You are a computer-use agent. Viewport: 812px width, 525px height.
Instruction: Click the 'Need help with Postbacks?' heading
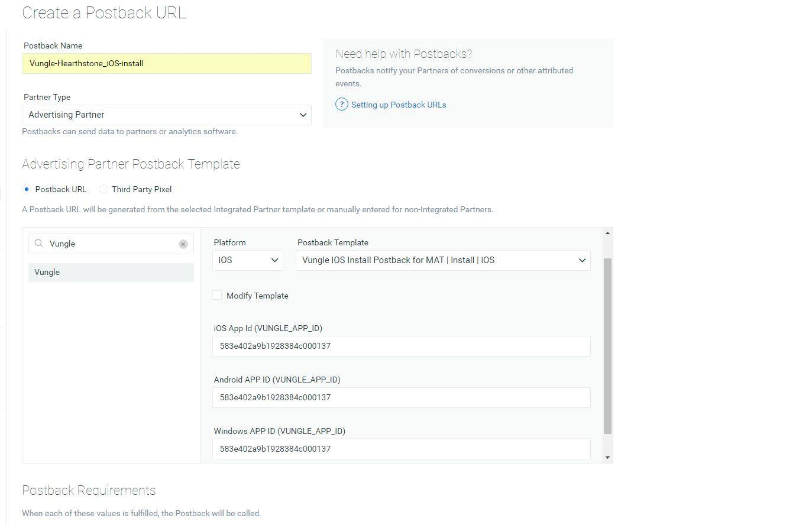pyautogui.click(x=403, y=54)
